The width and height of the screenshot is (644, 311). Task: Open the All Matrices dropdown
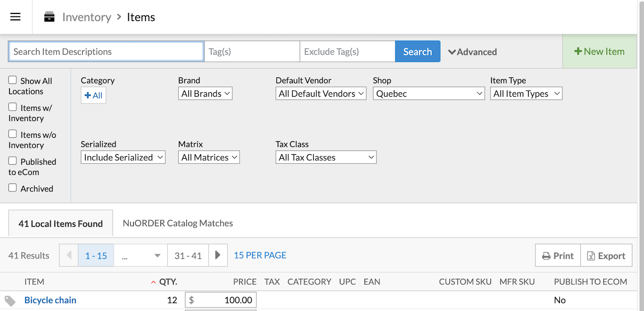(x=209, y=157)
